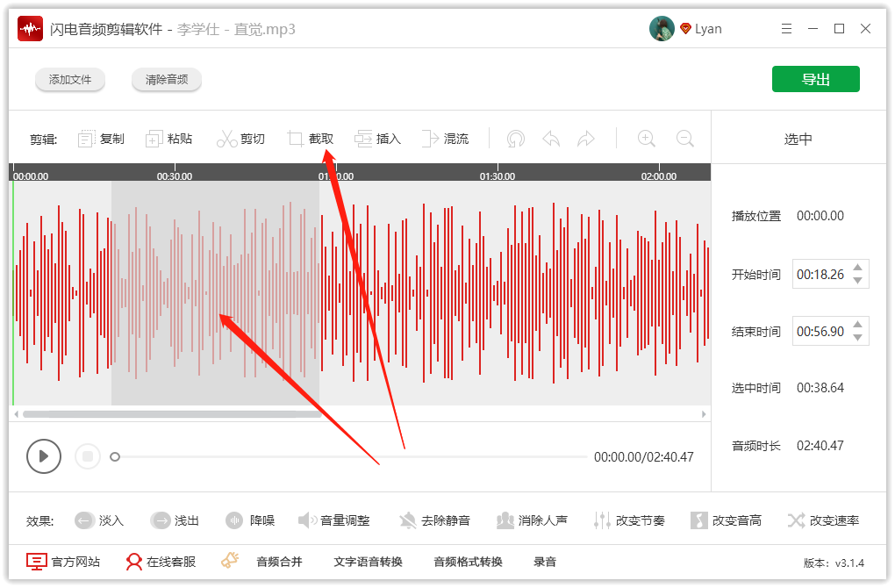Stop audio playback

pos(88,456)
